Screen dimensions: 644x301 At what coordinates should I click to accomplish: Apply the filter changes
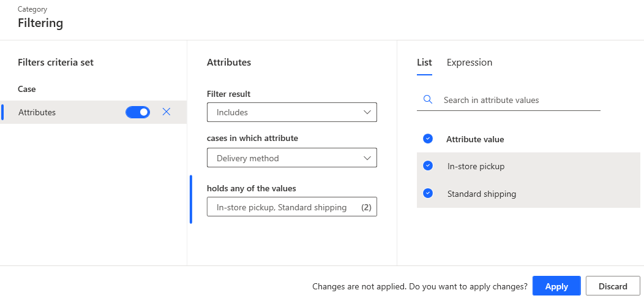556,286
